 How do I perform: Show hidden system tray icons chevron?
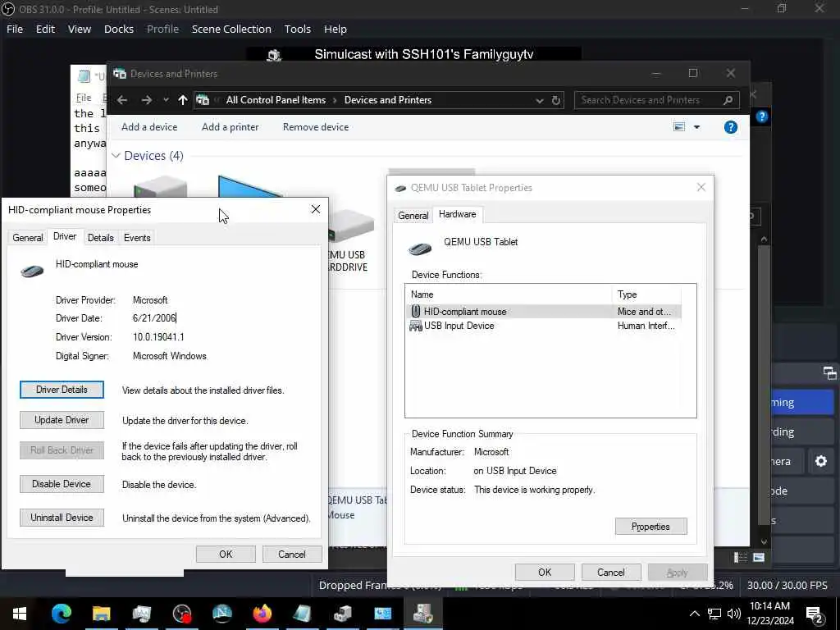coord(694,614)
